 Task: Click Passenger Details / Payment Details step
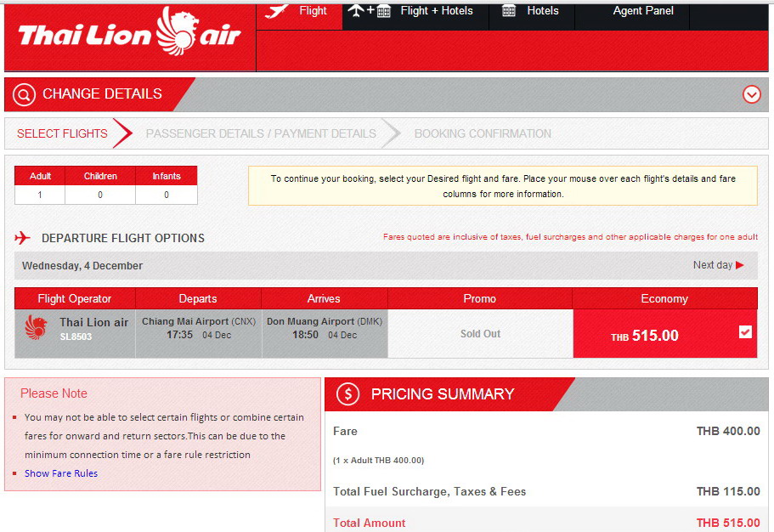click(x=261, y=133)
